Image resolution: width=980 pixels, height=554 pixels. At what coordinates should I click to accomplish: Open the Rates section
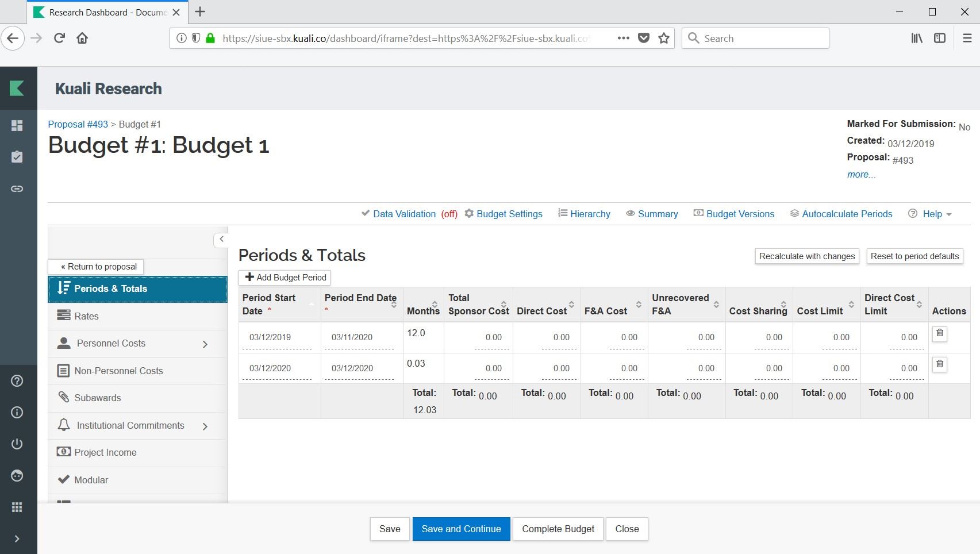click(86, 316)
